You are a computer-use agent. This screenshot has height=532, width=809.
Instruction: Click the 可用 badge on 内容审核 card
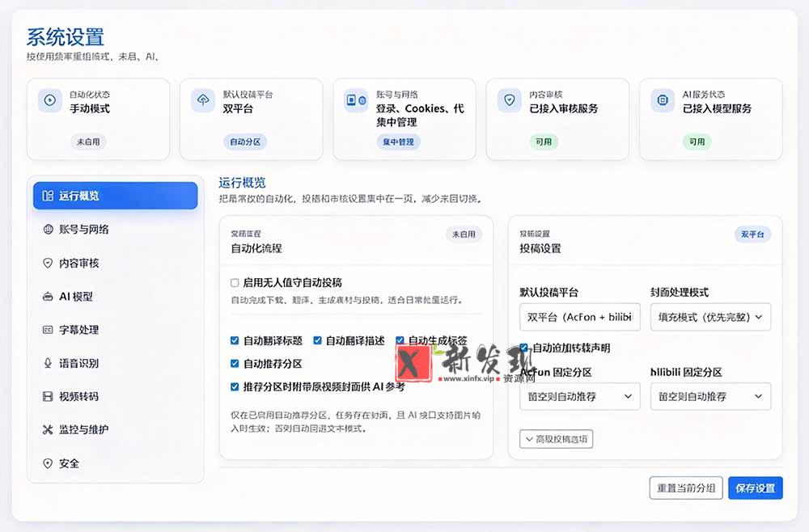point(544,141)
